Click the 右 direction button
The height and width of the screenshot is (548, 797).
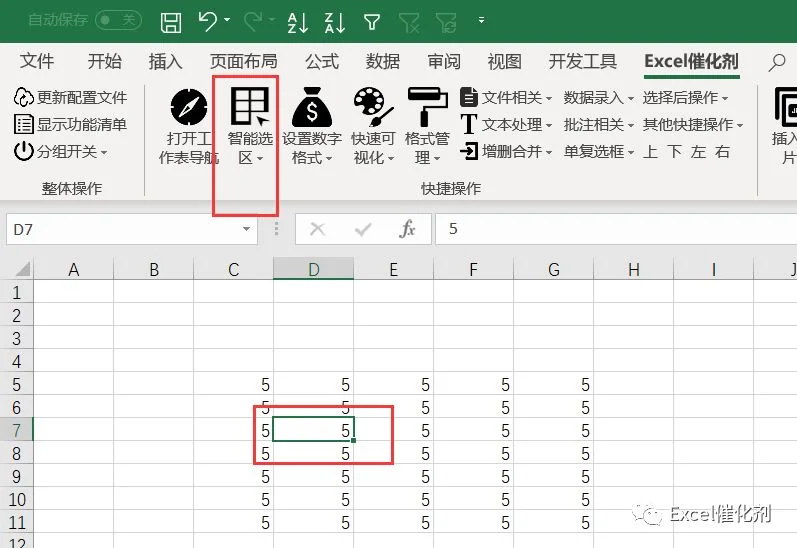722,151
